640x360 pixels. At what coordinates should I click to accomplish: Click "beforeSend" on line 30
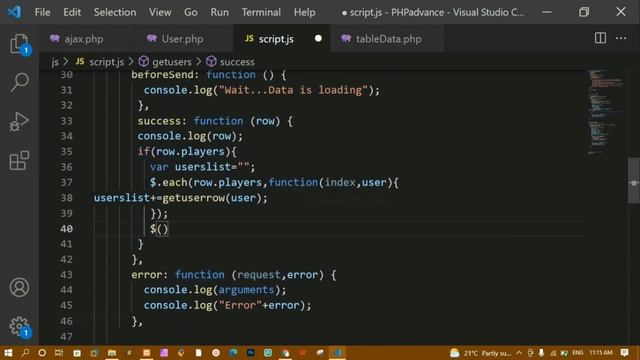tap(162, 75)
